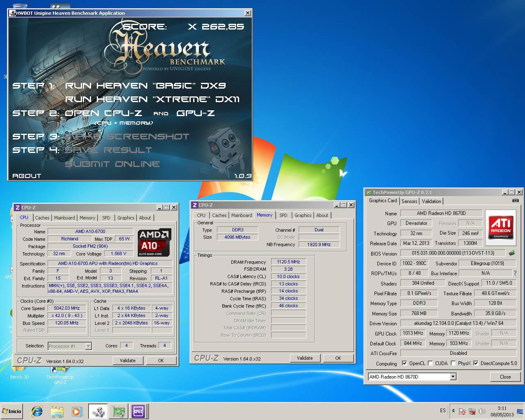The image size is (525, 420).
Task: Open the Mainboard tab in the processor CPU-Z window
Action: (x=64, y=218)
